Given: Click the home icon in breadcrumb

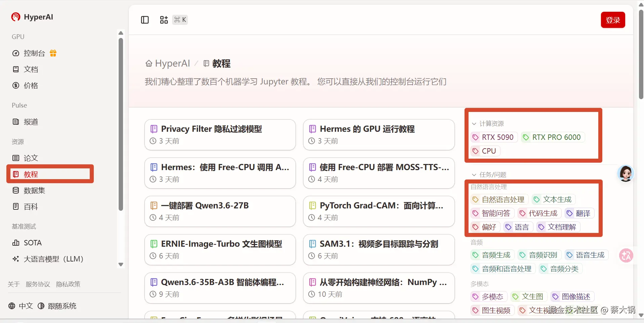Looking at the screenshot, I should pyautogui.click(x=149, y=64).
